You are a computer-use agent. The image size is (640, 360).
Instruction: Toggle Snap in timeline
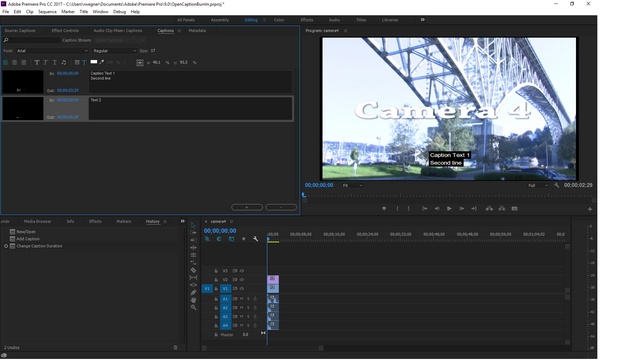219,239
